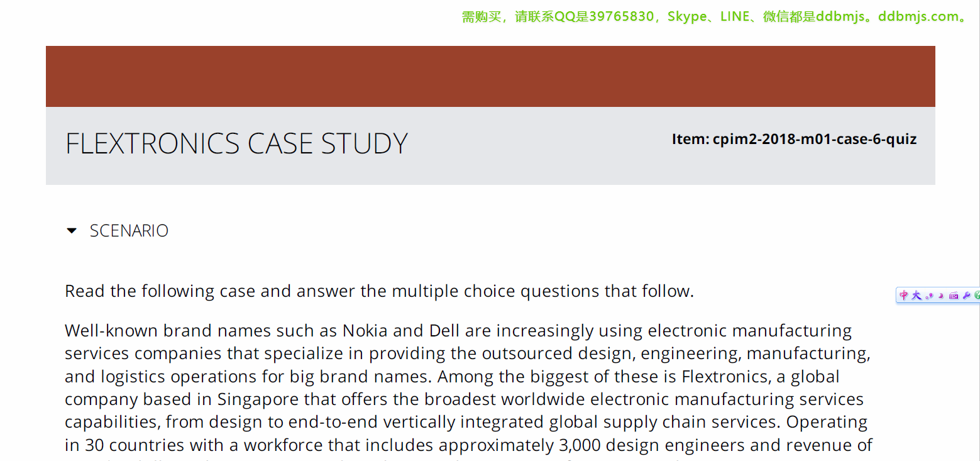Click the crescent moon IME icon
Image resolution: width=980 pixels, height=461 pixels.
tap(941, 296)
